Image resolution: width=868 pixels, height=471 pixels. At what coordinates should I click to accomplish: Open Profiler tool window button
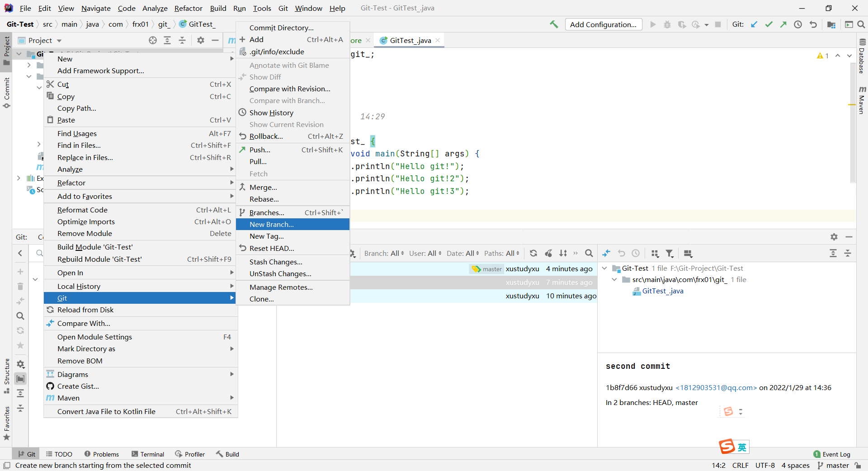[x=190, y=454]
